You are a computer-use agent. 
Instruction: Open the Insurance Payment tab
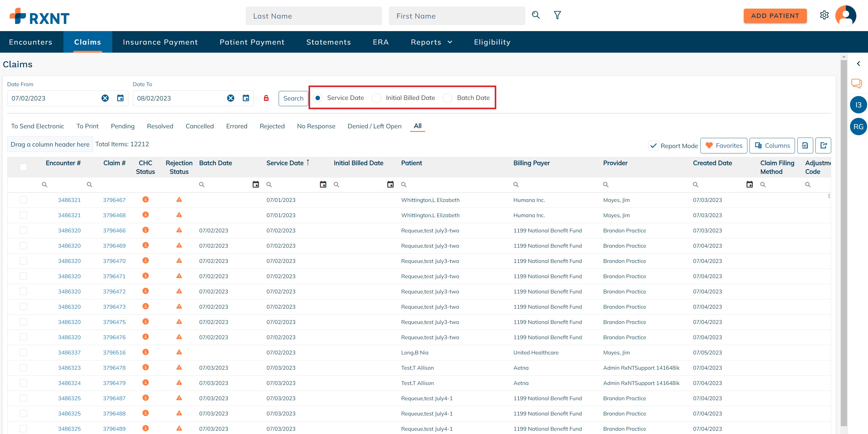tap(160, 42)
